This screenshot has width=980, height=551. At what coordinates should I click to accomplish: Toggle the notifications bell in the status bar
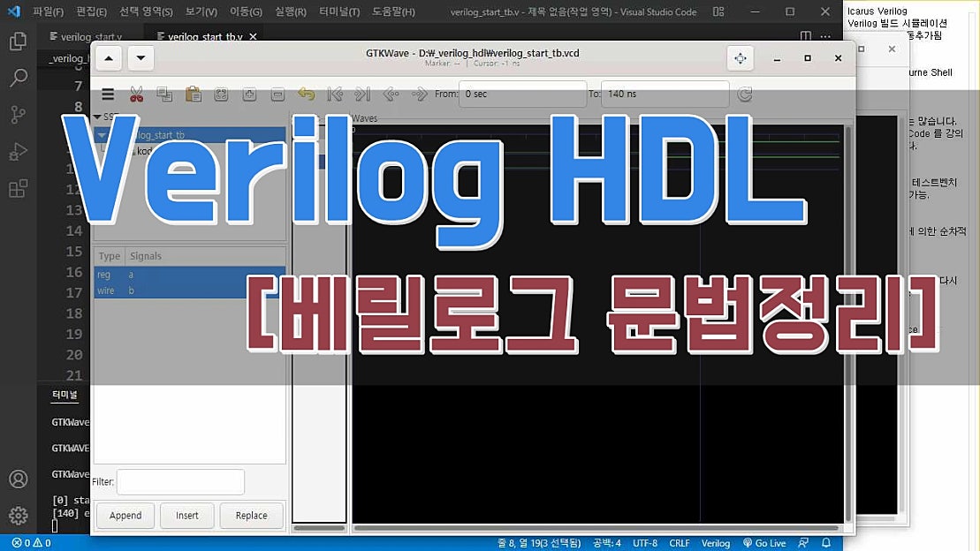coord(825,544)
